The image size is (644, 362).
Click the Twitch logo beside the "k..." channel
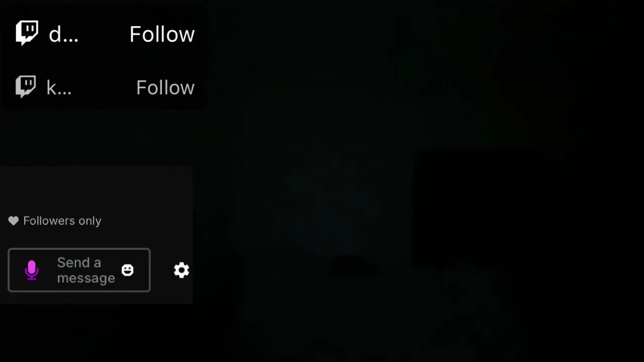point(26,86)
